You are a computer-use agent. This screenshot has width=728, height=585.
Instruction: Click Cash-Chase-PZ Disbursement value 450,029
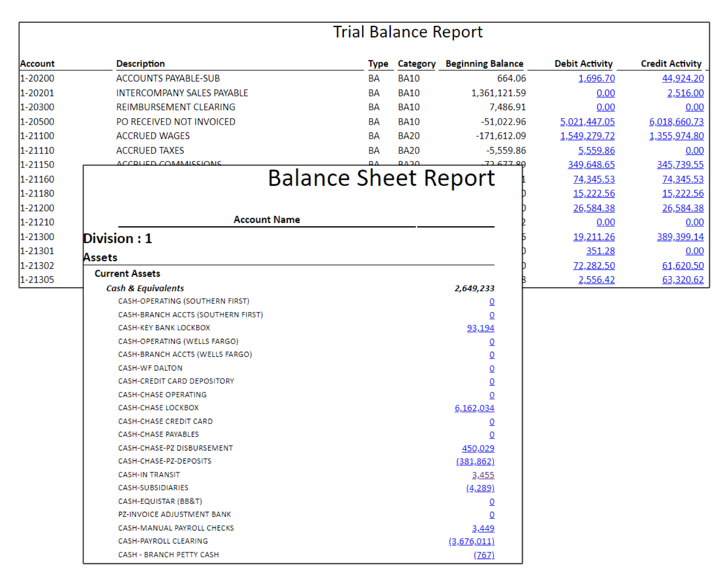pyautogui.click(x=478, y=448)
